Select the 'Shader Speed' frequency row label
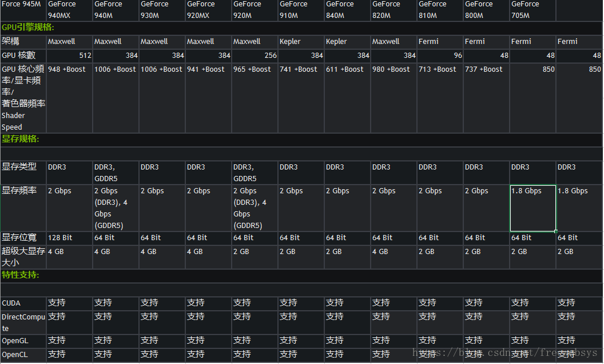Screen dimensions: 604x364 [x=23, y=98]
